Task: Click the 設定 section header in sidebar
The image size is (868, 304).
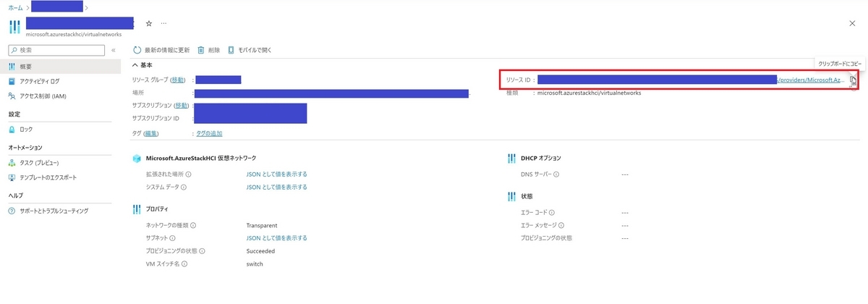Action: click(14, 114)
